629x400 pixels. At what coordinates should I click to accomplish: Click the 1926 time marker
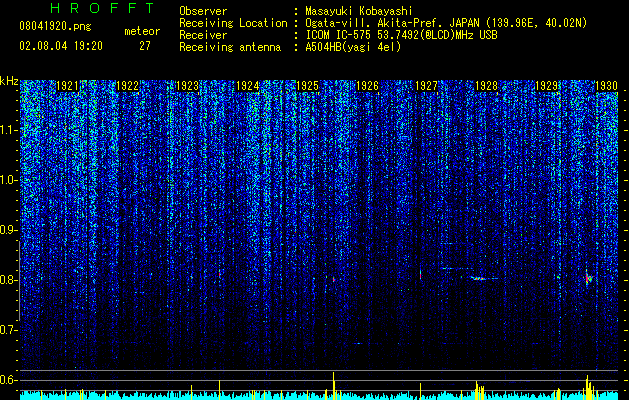pos(367,86)
